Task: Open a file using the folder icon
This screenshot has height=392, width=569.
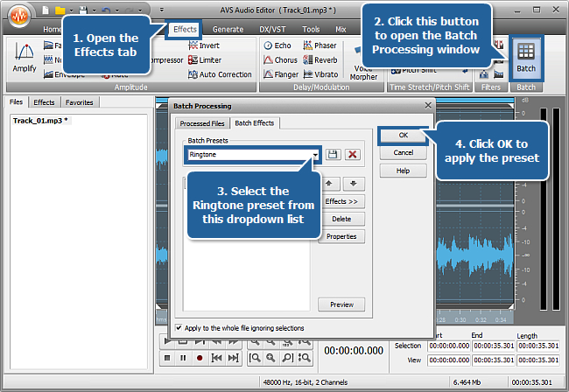Action: tap(60, 10)
